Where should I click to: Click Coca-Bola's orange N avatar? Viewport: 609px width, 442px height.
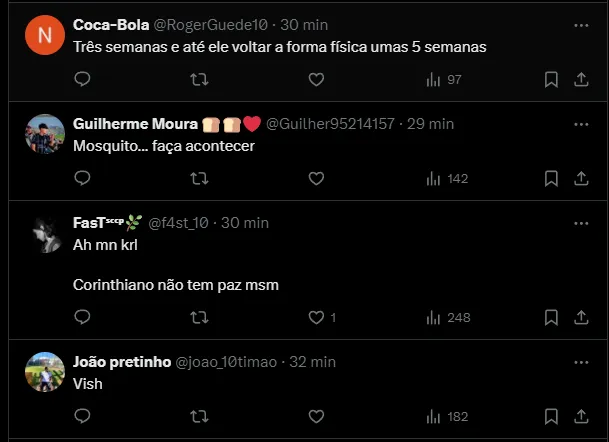pos(45,37)
